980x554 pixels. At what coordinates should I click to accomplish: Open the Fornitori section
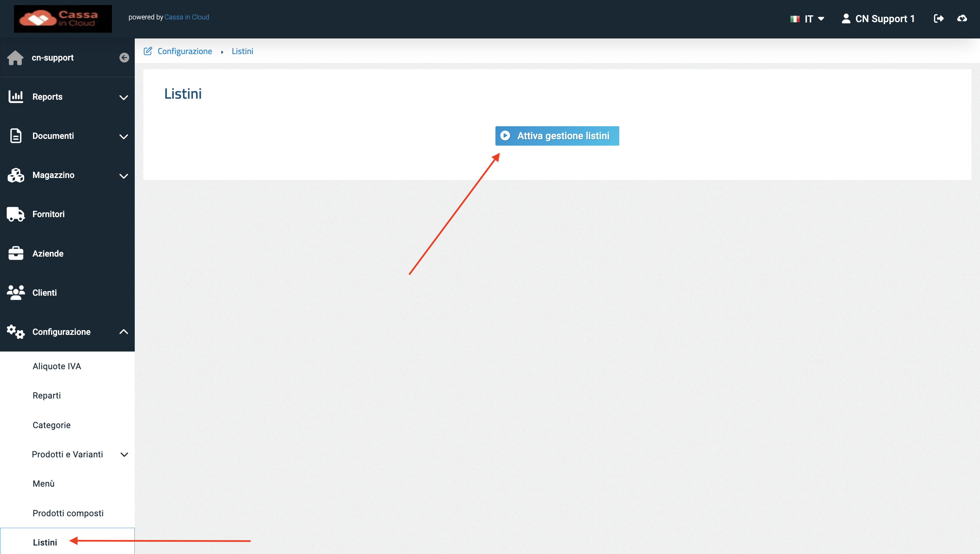[48, 214]
